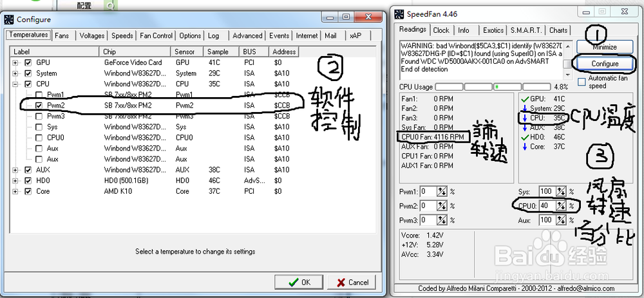This screenshot has height=298, width=644.
Task: Click the AUX blue arrow temperature icon
Action: 524,127
